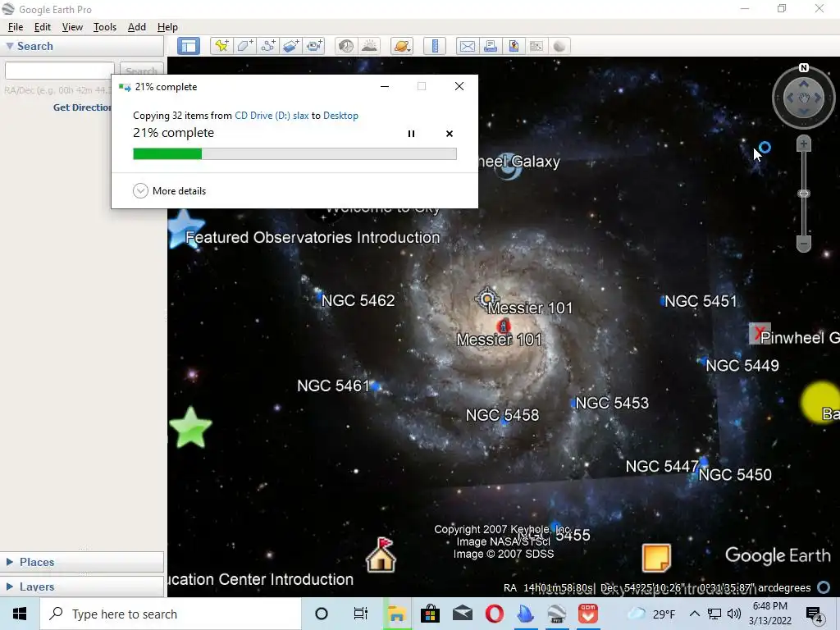Record a tour with the camera icon
This screenshot has height=630, width=840.
pyautogui.click(x=314, y=46)
